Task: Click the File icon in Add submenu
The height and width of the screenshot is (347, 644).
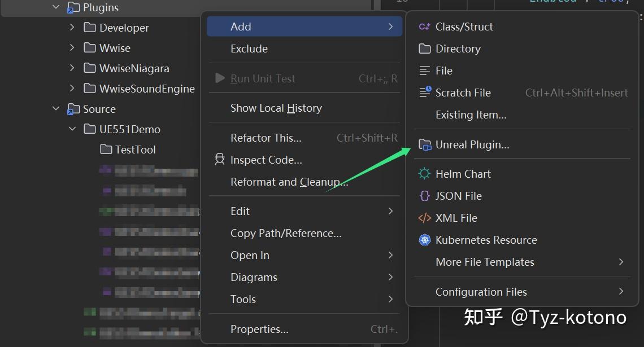Action: pos(424,71)
